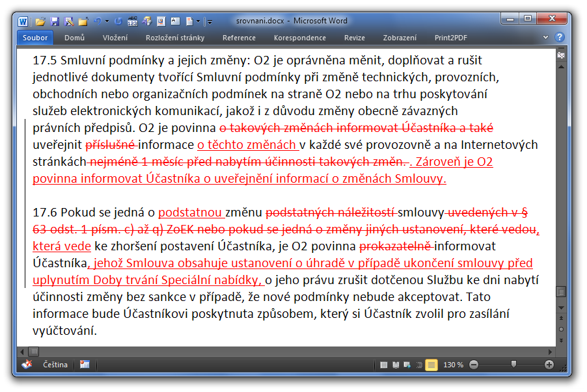Zoom out with the minus button
The image size is (587, 392).
click(x=474, y=365)
